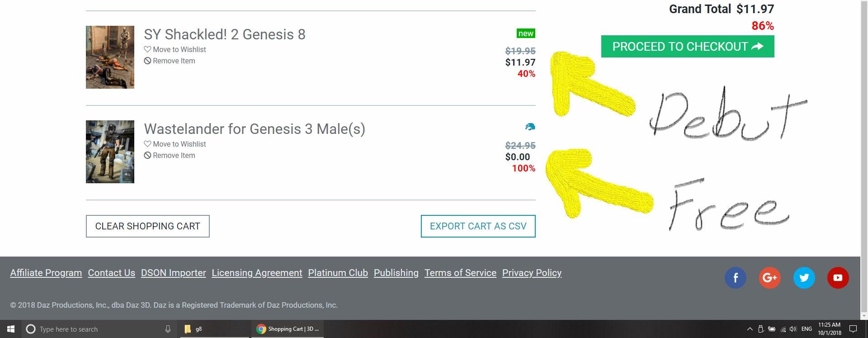Image resolution: width=868 pixels, height=338 pixels.
Task: Click the microphone icon in taskbar search
Action: pos(168,329)
